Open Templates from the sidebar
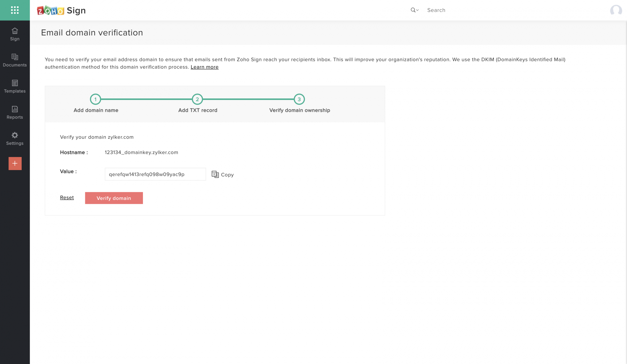Viewport: 627px width, 364px height. (15, 86)
